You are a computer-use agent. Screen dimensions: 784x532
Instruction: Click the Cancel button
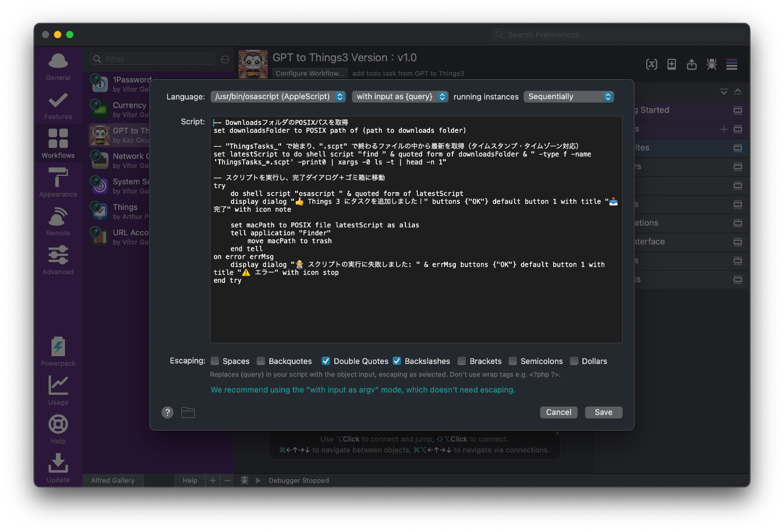[x=559, y=413]
